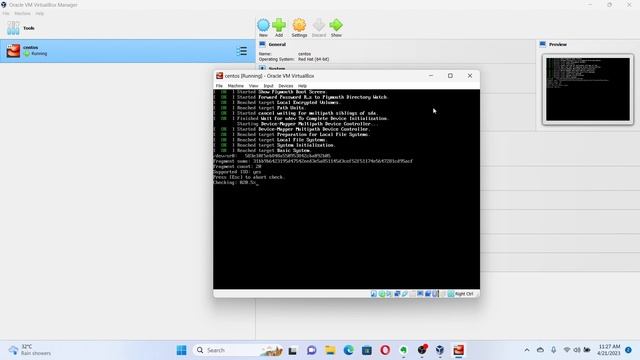The width and height of the screenshot is (640, 360).
Task: Open the Input menu in centos VM window
Action: (x=268, y=86)
